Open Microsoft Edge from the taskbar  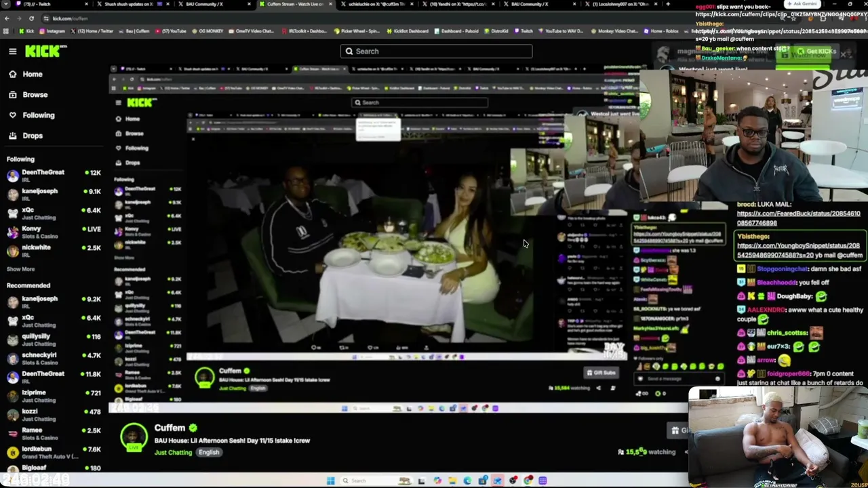coord(467,481)
